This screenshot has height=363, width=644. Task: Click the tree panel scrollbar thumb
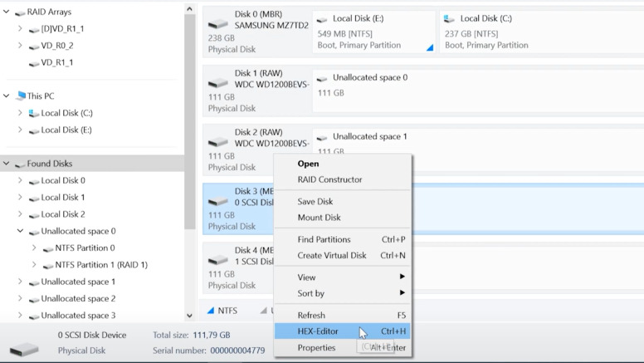[189, 121]
